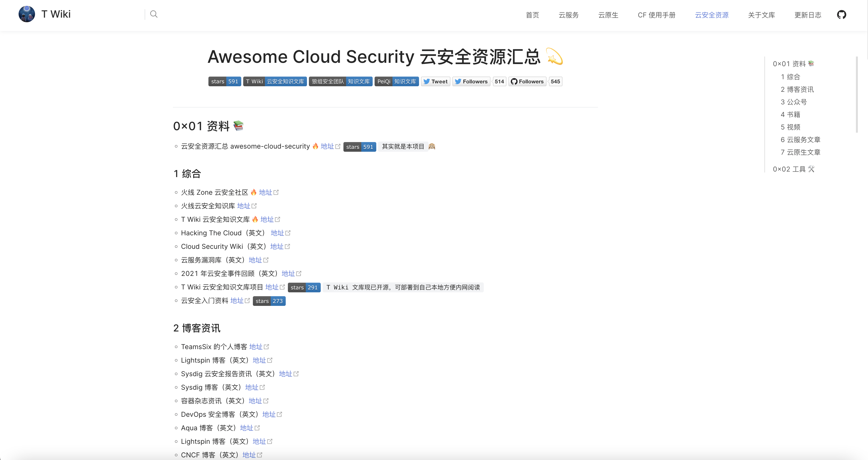The width and height of the screenshot is (868, 460).
Task: Open the stars 591 badge under title
Action: click(224, 82)
